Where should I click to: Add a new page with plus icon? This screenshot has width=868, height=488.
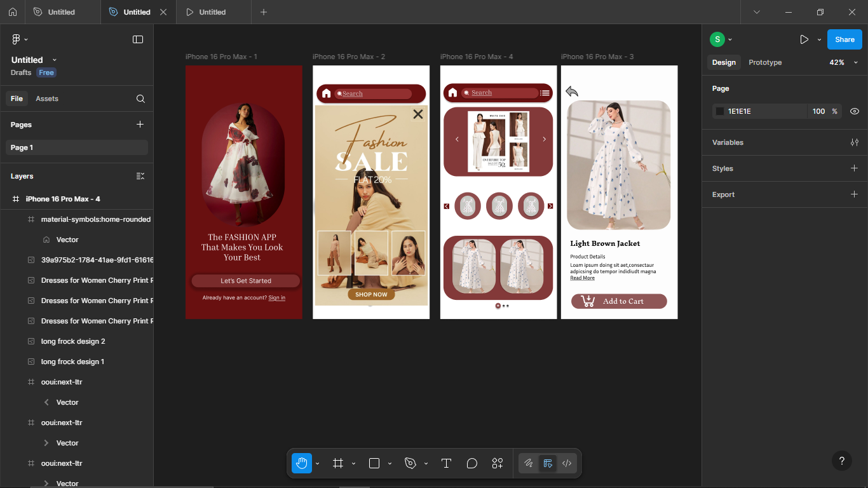[x=140, y=125]
